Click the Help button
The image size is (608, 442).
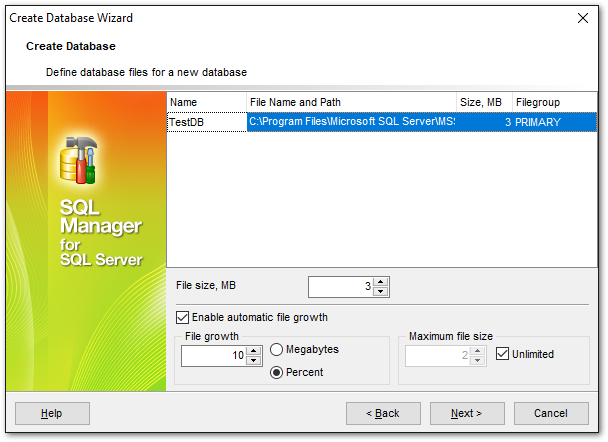click(52, 413)
